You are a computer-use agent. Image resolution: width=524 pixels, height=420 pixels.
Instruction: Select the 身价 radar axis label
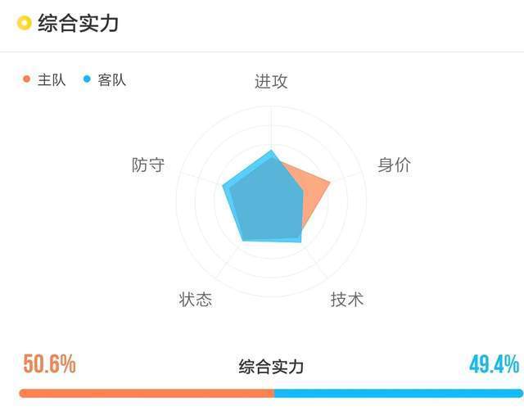(x=394, y=165)
